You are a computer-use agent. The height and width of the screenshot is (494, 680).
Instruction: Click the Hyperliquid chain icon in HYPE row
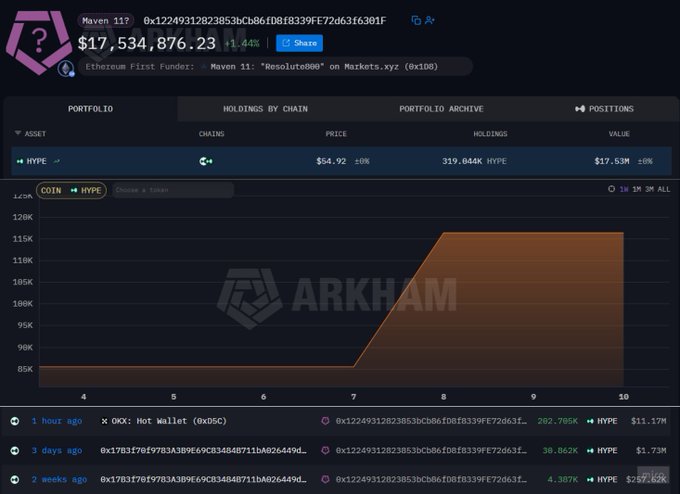(x=206, y=161)
